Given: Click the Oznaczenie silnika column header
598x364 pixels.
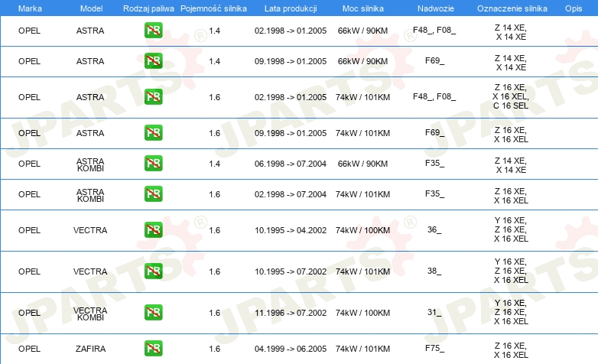Looking at the screenshot, I should pyautogui.click(x=512, y=8).
